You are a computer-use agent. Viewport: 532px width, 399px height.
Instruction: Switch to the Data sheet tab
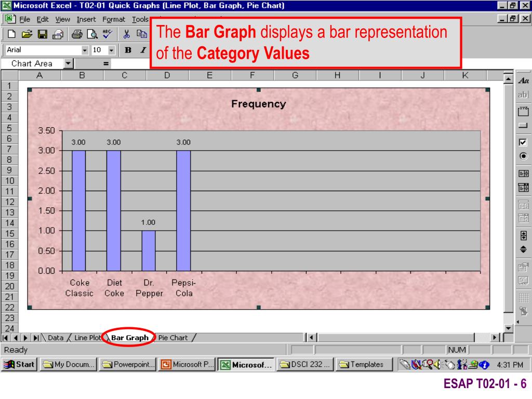55,338
